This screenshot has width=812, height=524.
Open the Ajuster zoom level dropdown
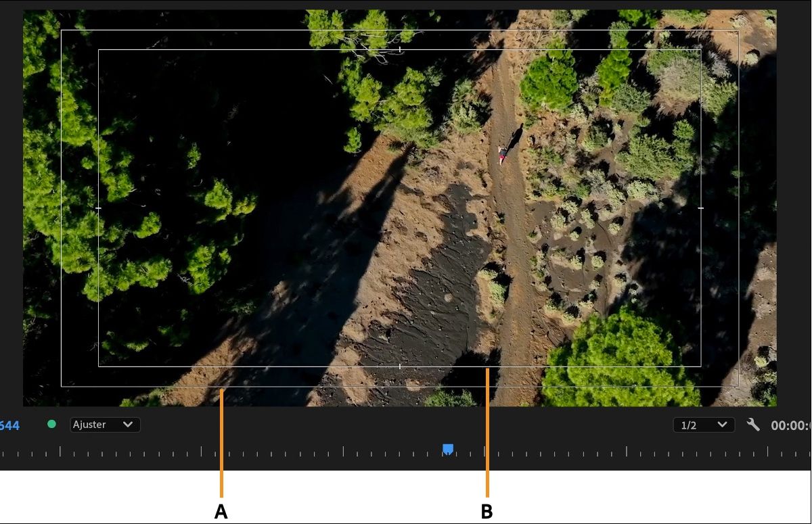coord(105,425)
